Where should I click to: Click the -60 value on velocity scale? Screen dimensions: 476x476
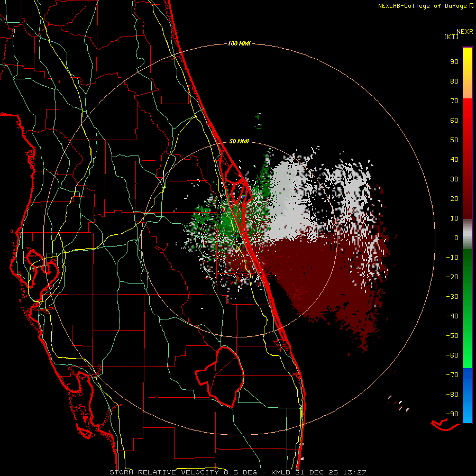click(x=452, y=355)
